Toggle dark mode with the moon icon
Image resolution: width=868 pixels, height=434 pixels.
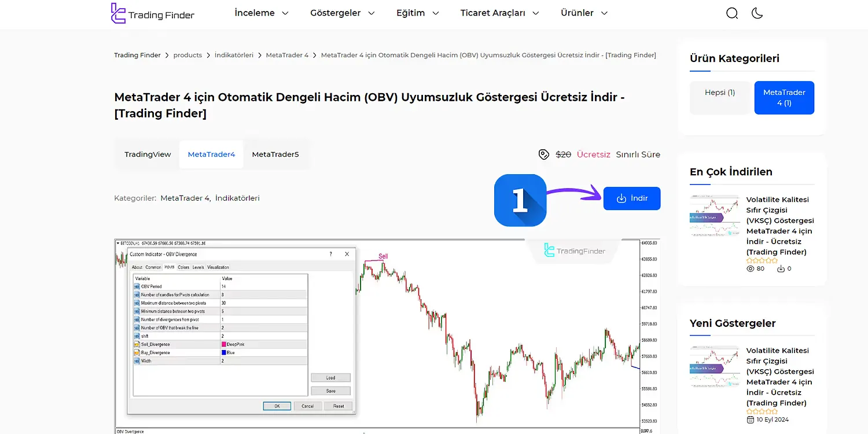point(757,12)
